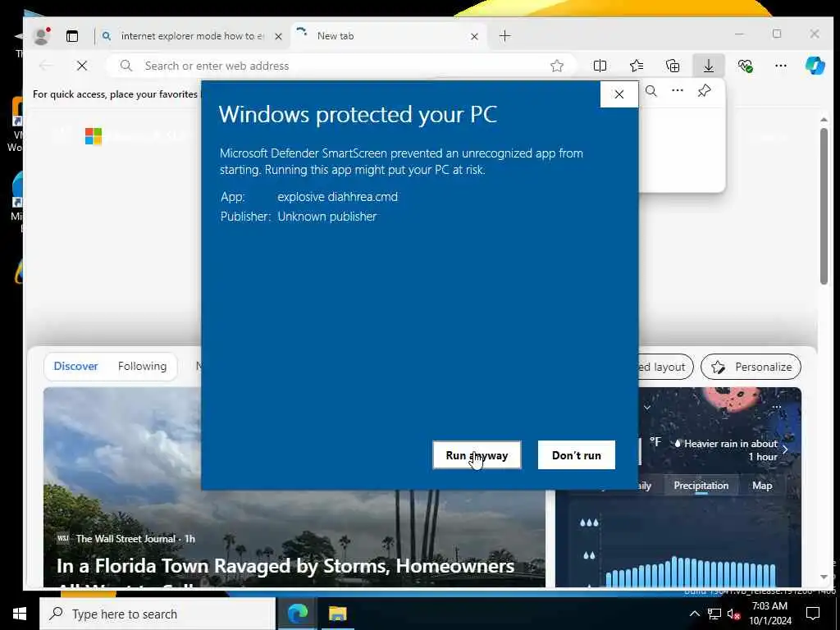Open Microsoft Edge from taskbar

[297, 614]
